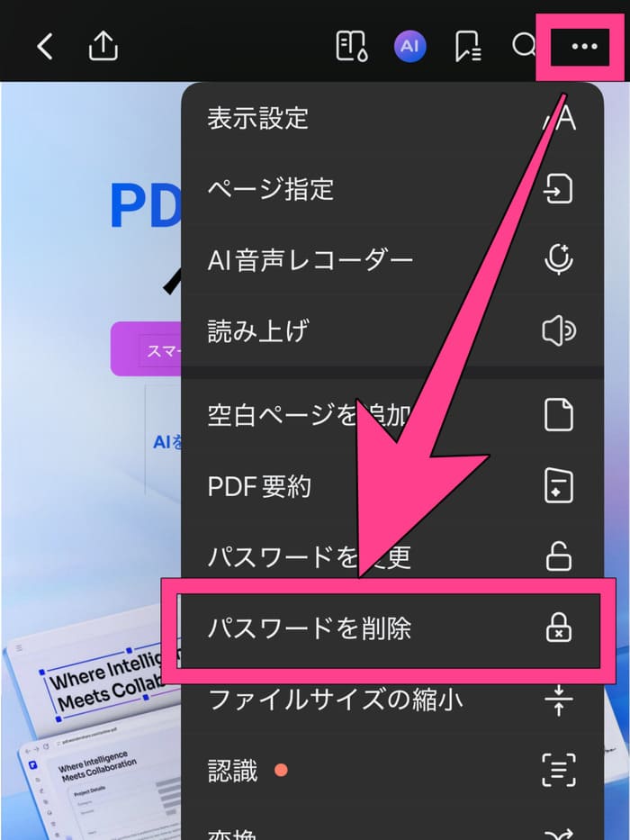Tap the share/export icon
This screenshot has width=630, height=840.
[103, 46]
